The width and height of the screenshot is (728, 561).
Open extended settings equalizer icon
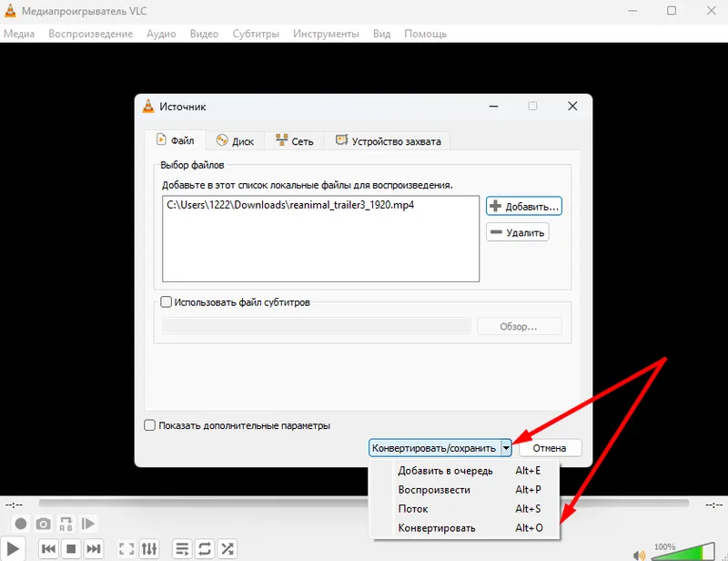coord(149,549)
